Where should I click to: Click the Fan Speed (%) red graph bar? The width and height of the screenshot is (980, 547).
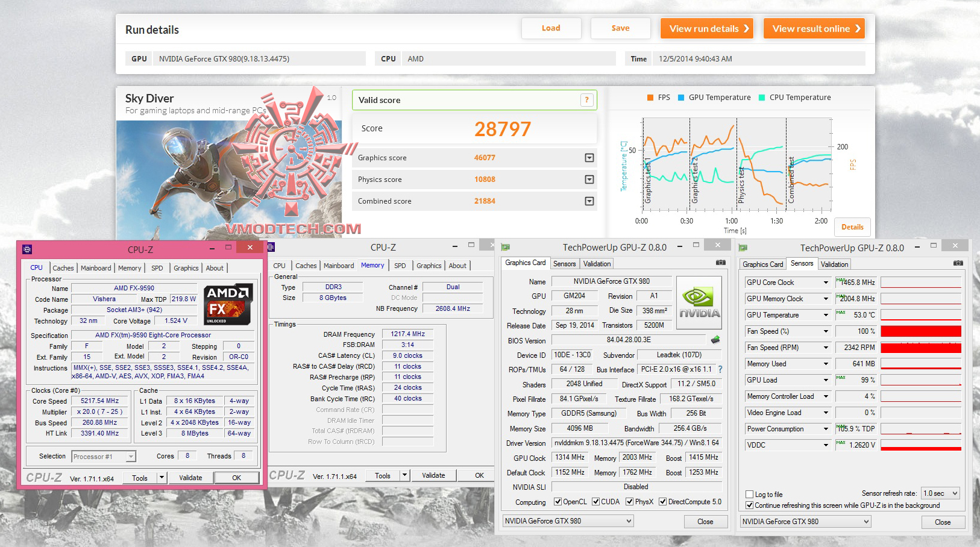coord(921,331)
